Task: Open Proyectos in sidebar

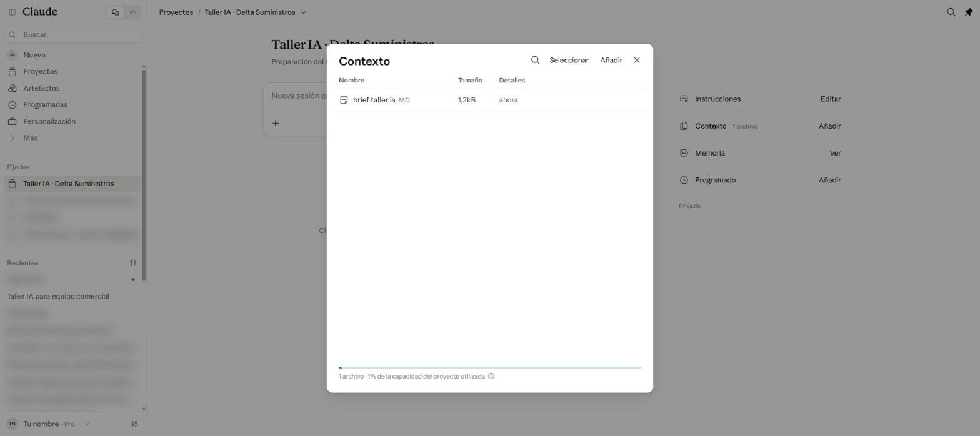Action: click(40, 72)
